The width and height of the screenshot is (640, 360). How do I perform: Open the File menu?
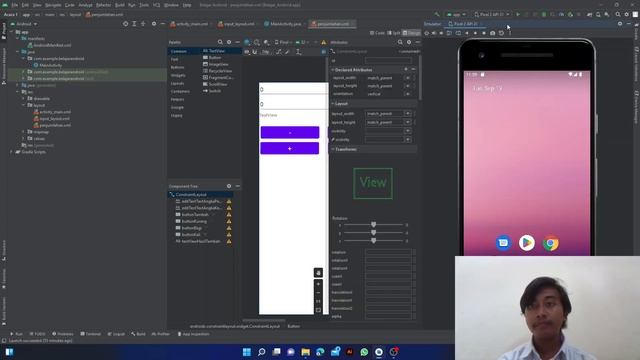[x=15, y=5]
